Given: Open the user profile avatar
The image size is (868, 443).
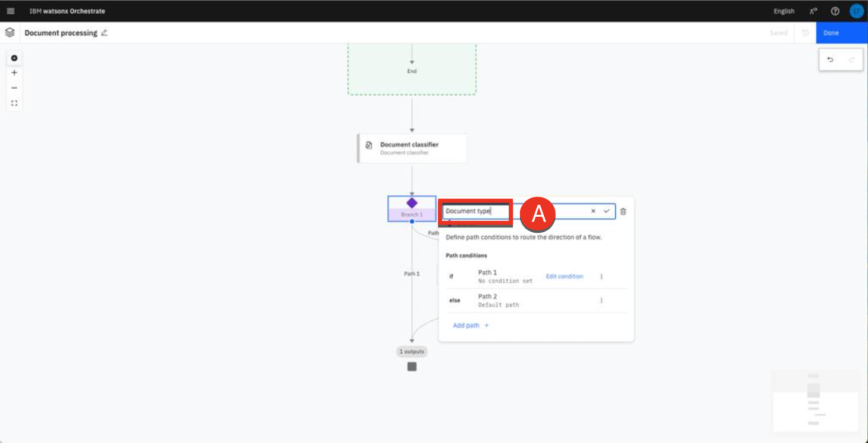Looking at the screenshot, I should coord(856,11).
